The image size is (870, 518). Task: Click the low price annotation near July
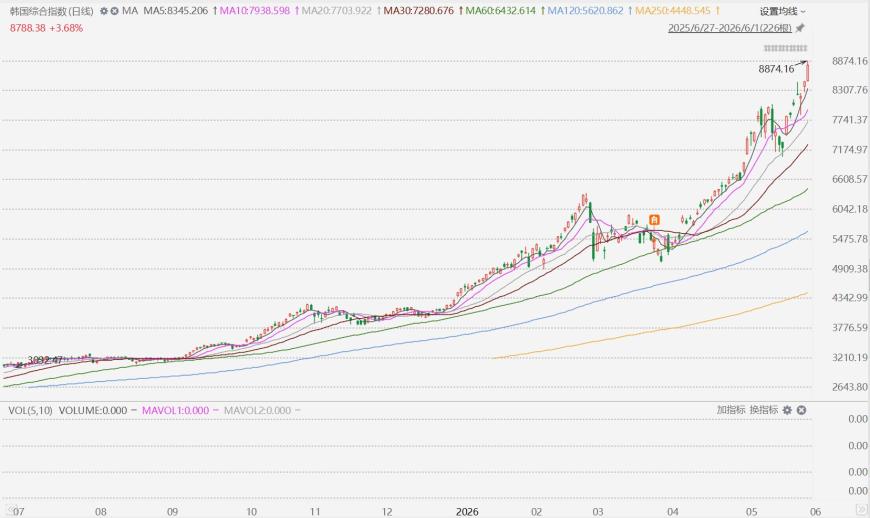coord(45,360)
